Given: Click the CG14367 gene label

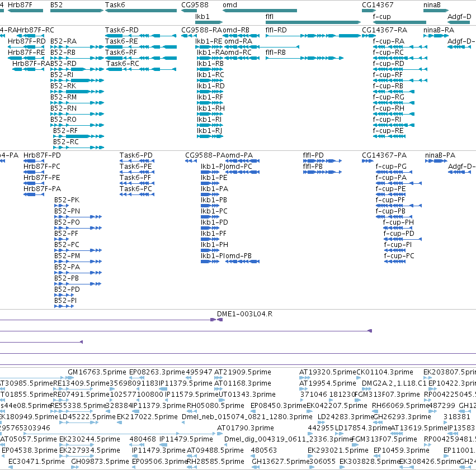Looking at the screenshot, I should pyautogui.click(x=378, y=5).
